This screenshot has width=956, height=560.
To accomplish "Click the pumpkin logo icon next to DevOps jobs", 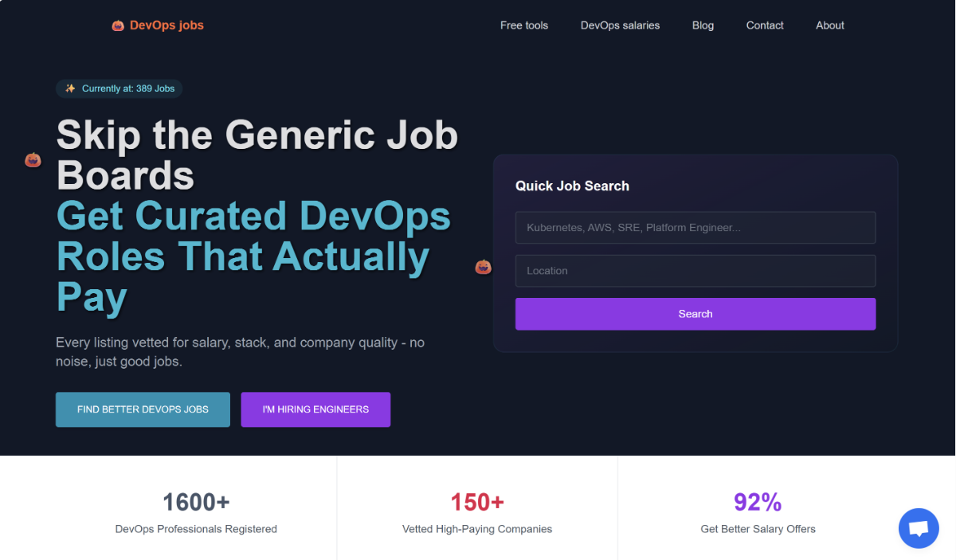I will (x=118, y=25).
